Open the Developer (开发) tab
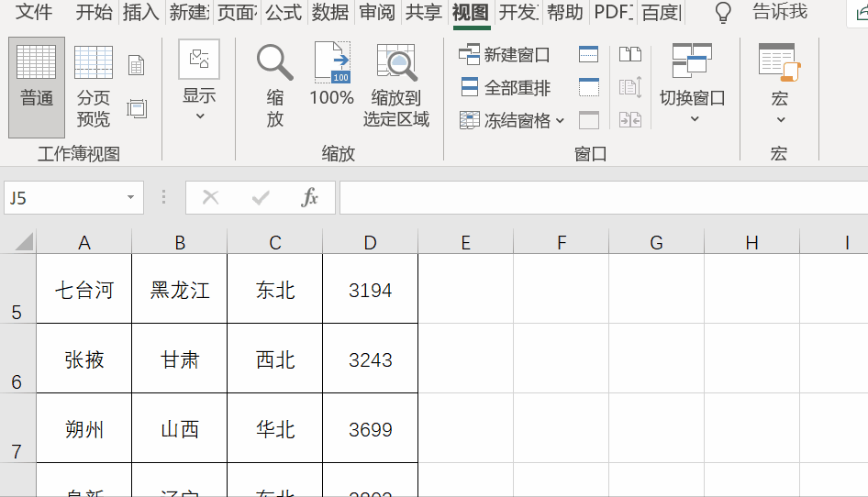868x497 pixels. (x=518, y=12)
